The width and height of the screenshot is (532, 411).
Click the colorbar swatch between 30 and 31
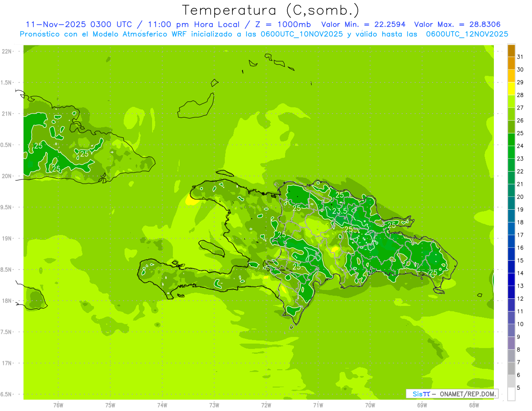pyautogui.click(x=511, y=63)
